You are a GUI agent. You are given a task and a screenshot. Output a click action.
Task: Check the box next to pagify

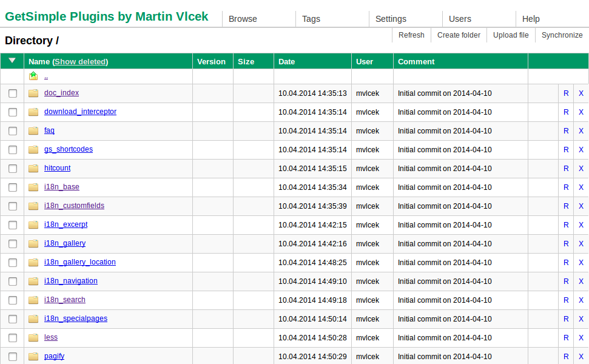[x=13, y=357]
